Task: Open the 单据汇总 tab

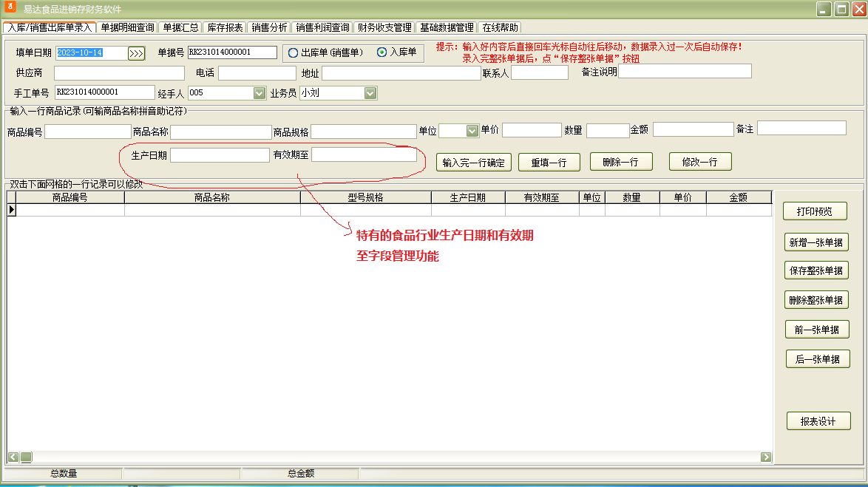Action: click(x=180, y=27)
